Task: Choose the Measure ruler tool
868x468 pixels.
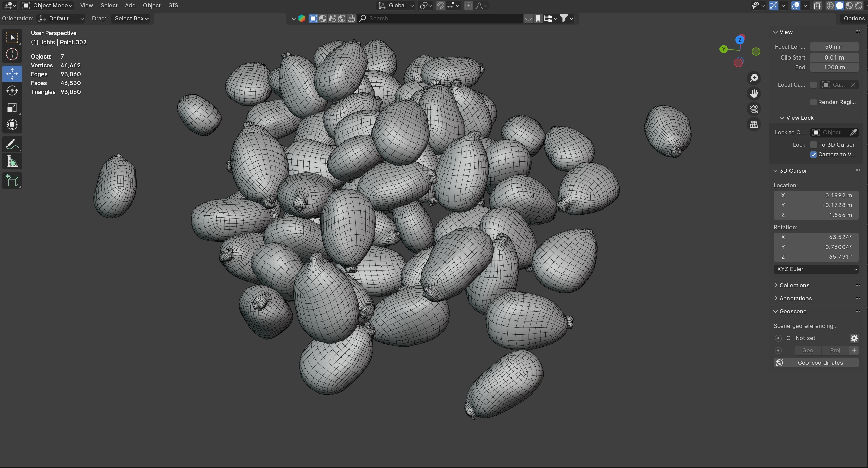Action: point(12,162)
